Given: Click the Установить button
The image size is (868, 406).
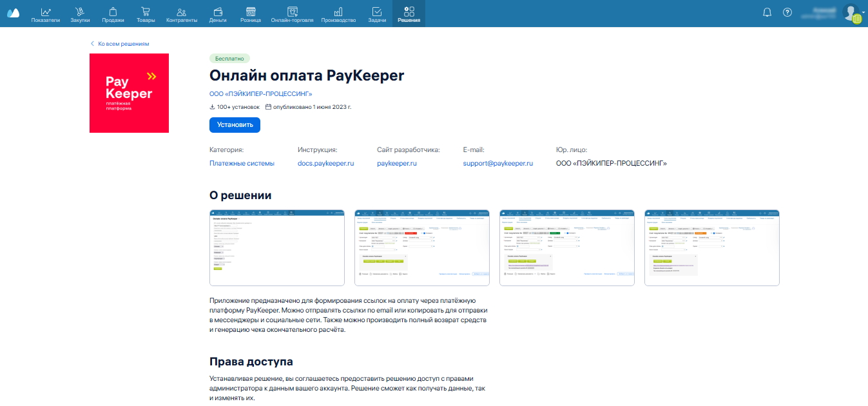Looking at the screenshot, I should [235, 125].
